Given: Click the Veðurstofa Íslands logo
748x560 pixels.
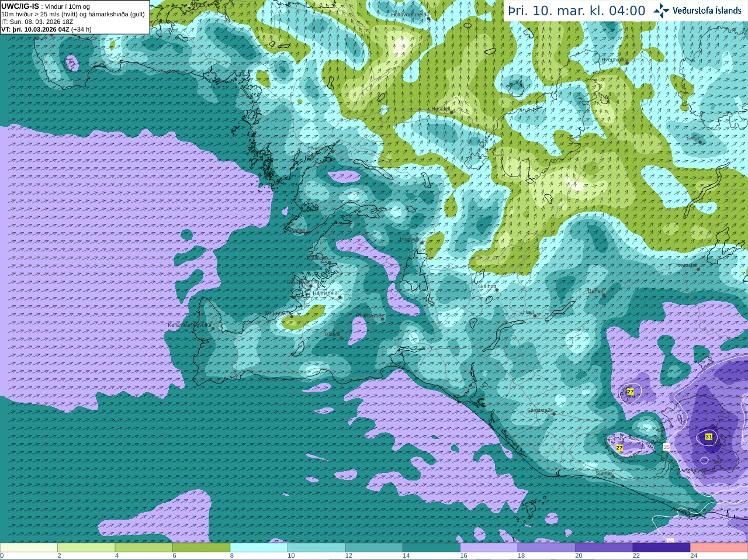Looking at the screenshot, I should [x=697, y=10].
